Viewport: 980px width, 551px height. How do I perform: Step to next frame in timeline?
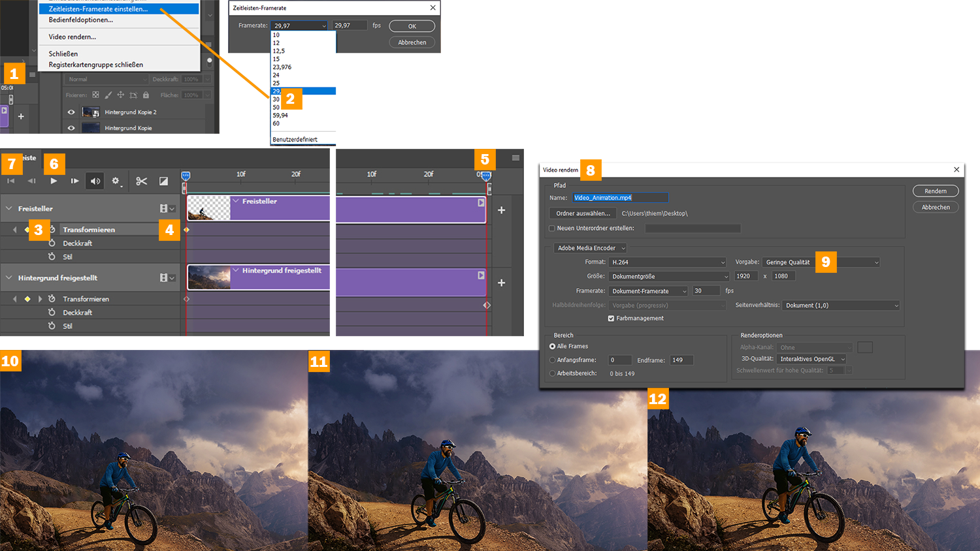pyautogui.click(x=74, y=181)
